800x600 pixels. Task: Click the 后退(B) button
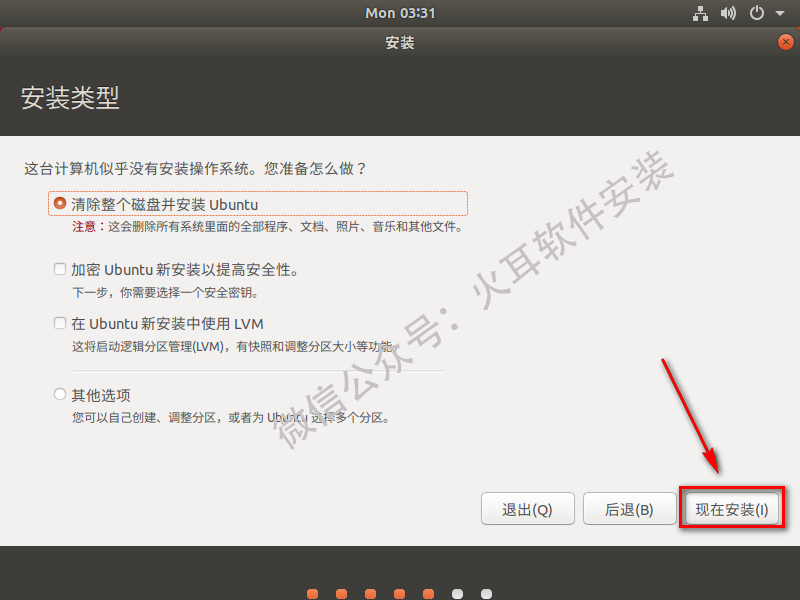point(629,509)
